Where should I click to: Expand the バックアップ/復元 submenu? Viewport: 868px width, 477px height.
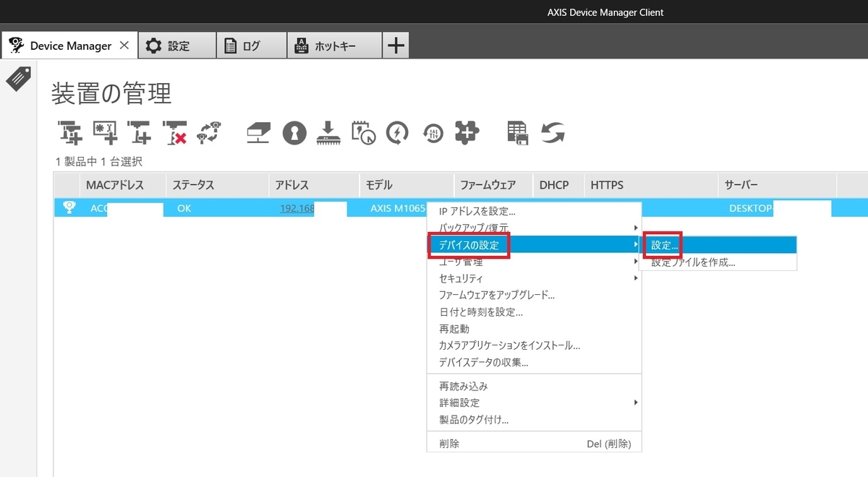click(x=534, y=228)
